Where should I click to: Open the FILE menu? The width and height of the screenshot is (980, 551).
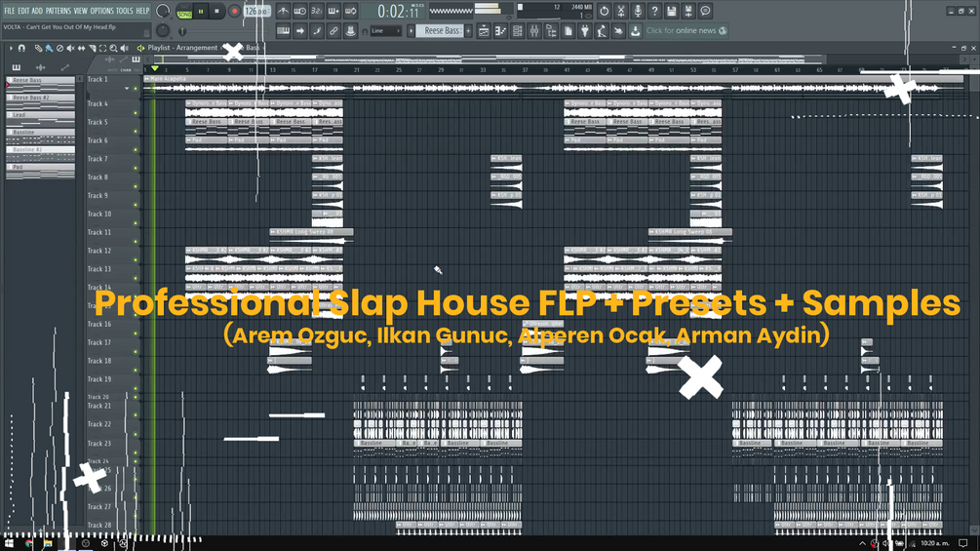click(10, 12)
